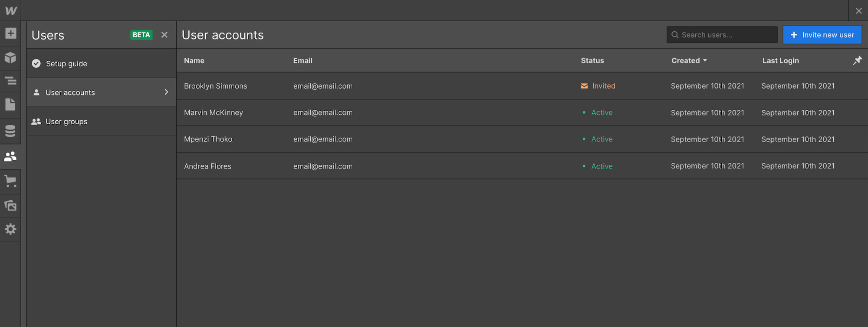Image resolution: width=868 pixels, height=327 pixels.
Task: Click the Status column header
Action: pos(592,60)
